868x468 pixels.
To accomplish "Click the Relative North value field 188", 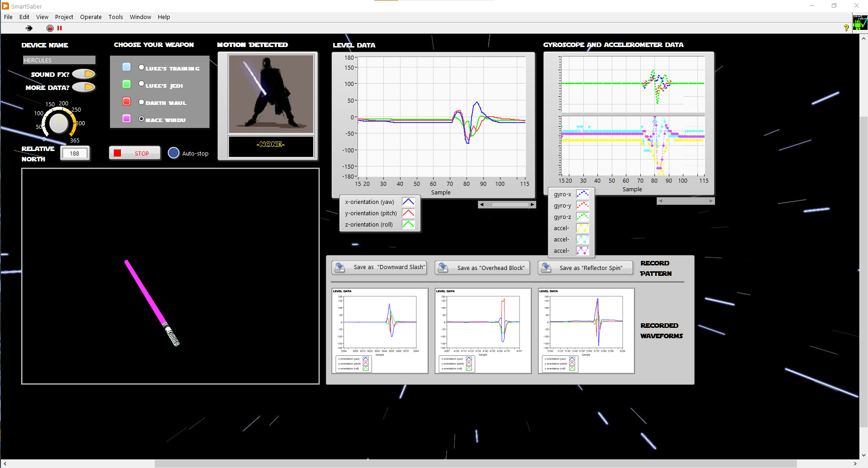I will pos(75,153).
